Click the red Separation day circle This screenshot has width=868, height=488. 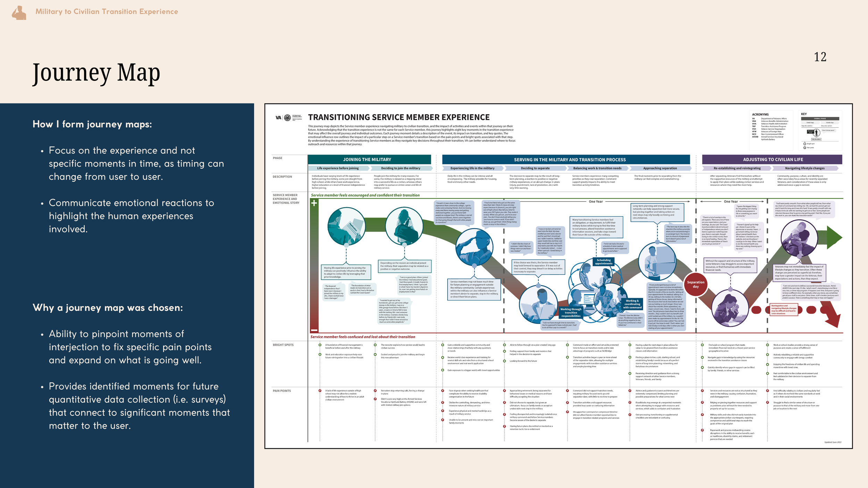[x=695, y=284]
